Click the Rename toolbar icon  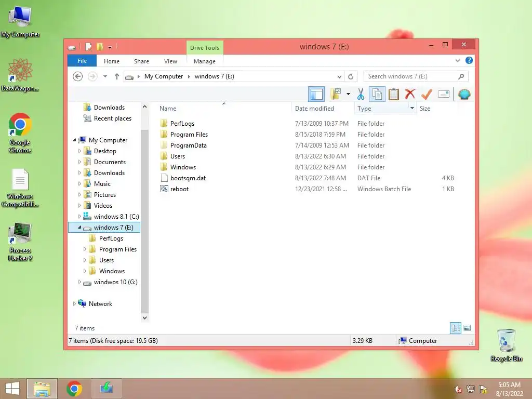444,95
